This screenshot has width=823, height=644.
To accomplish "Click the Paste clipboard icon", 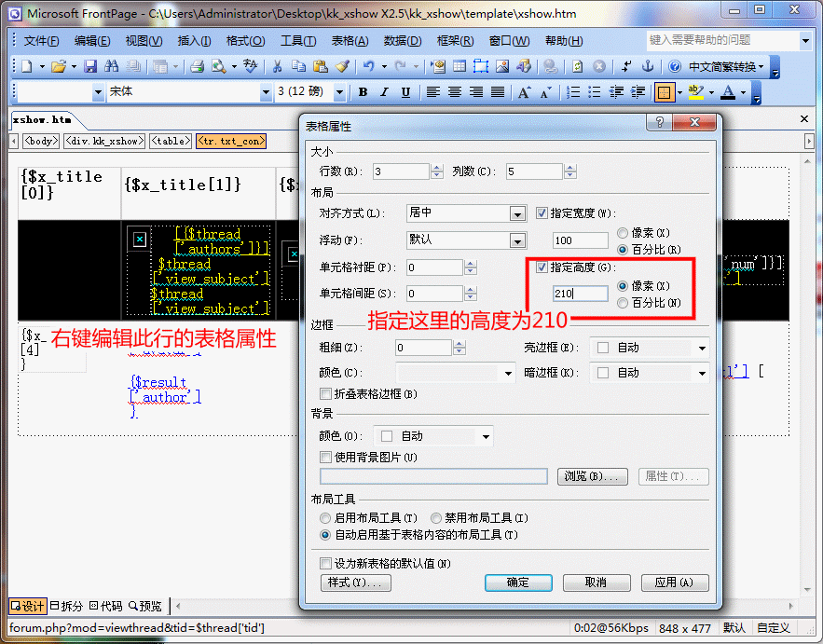I will tap(321, 66).
